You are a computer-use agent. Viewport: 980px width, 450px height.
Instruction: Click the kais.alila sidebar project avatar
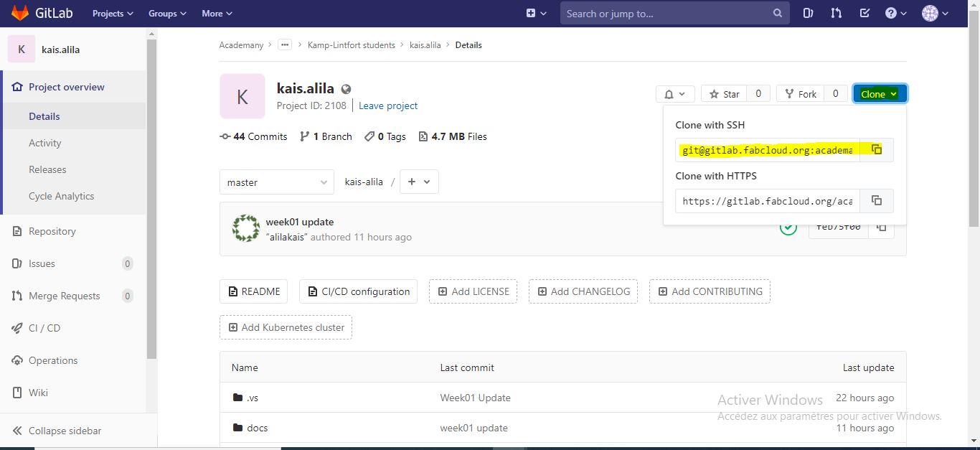(x=22, y=50)
